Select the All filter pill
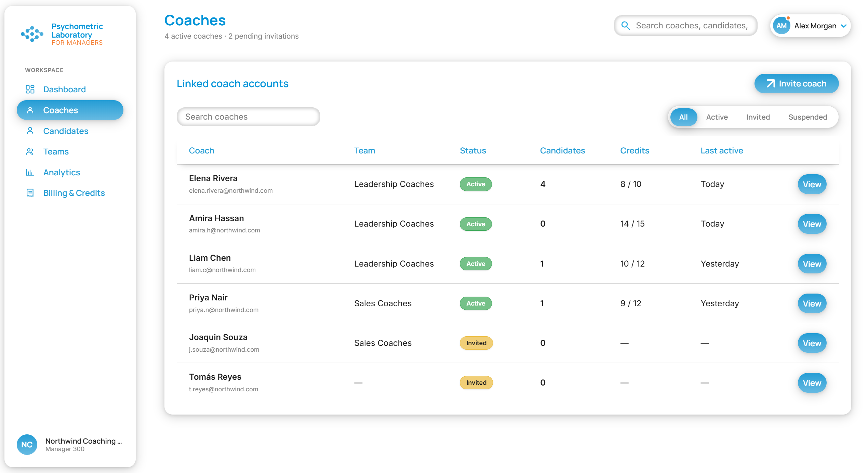Screen dimensions: 868x473 coord(683,117)
